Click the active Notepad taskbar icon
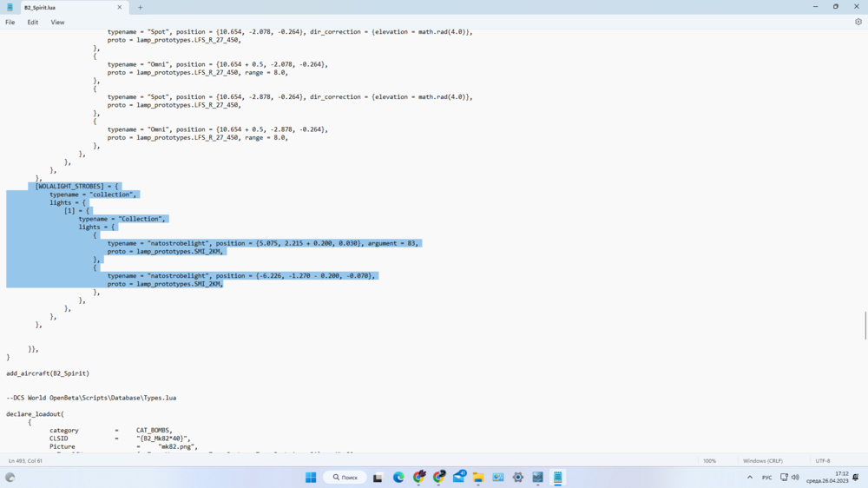The height and width of the screenshot is (488, 868). (x=557, y=478)
